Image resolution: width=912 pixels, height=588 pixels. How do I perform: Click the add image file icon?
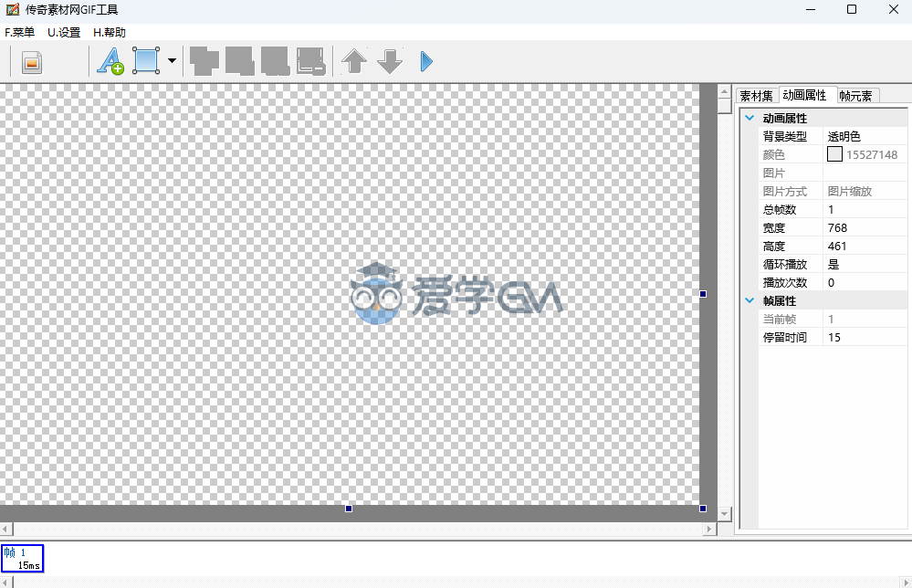32,62
